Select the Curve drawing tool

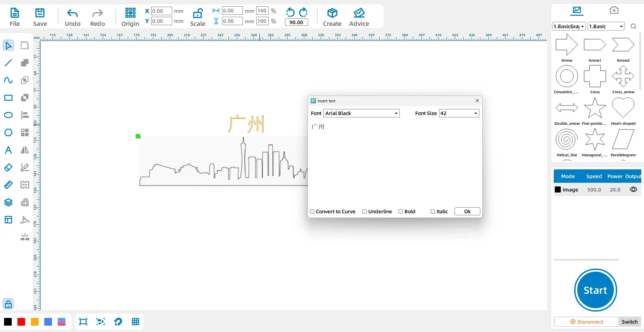[8, 80]
